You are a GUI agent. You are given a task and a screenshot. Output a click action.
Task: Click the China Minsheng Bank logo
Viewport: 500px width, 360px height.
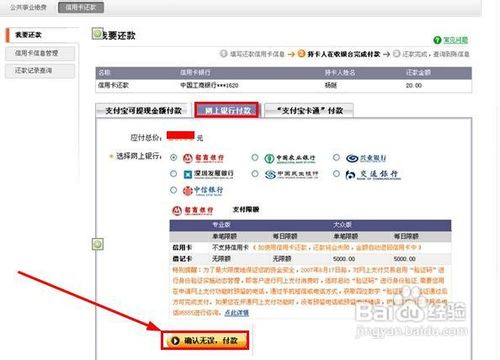point(292,174)
